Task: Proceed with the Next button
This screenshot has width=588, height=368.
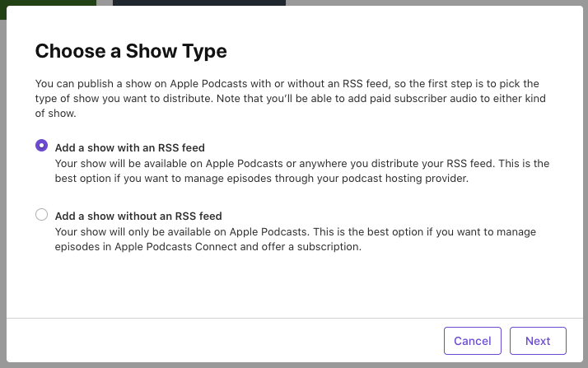Action: tap(538, 341)
